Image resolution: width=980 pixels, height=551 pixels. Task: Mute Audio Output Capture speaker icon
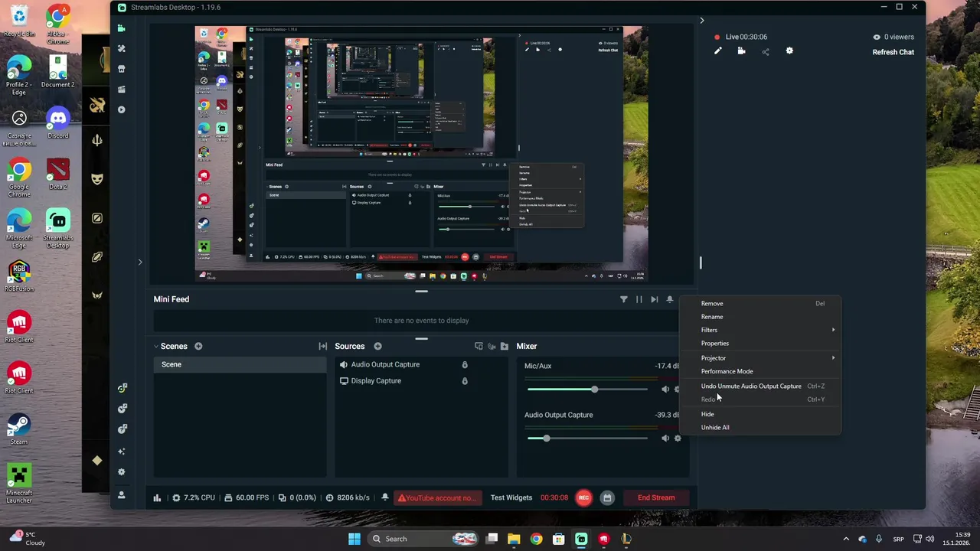665,439
